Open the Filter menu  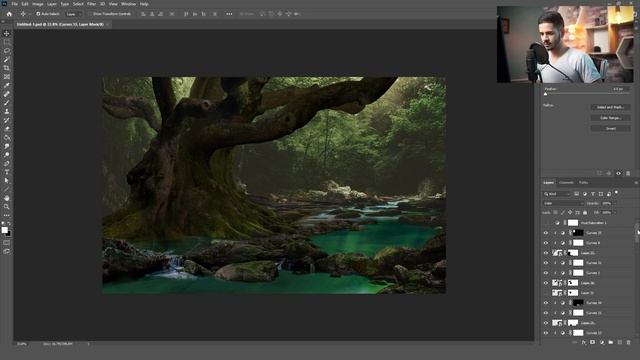[91, 4]
